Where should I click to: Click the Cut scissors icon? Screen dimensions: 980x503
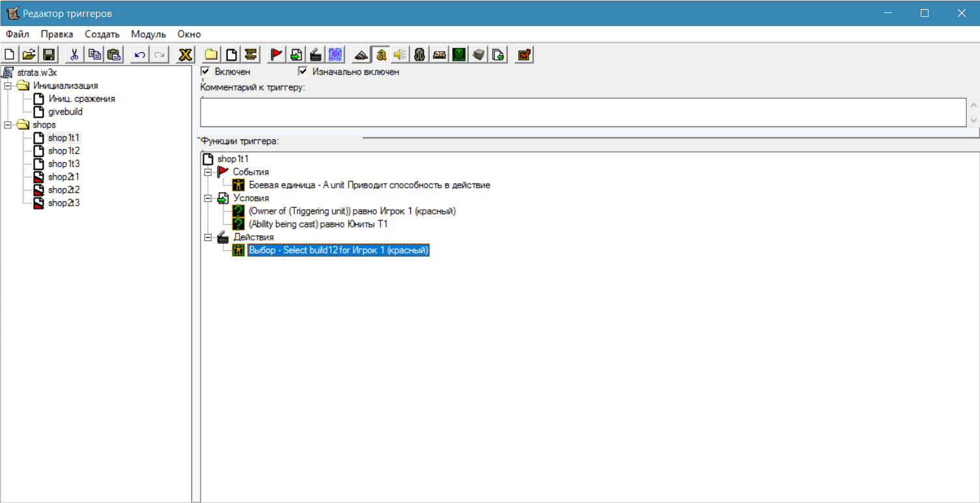pos(75,55)
